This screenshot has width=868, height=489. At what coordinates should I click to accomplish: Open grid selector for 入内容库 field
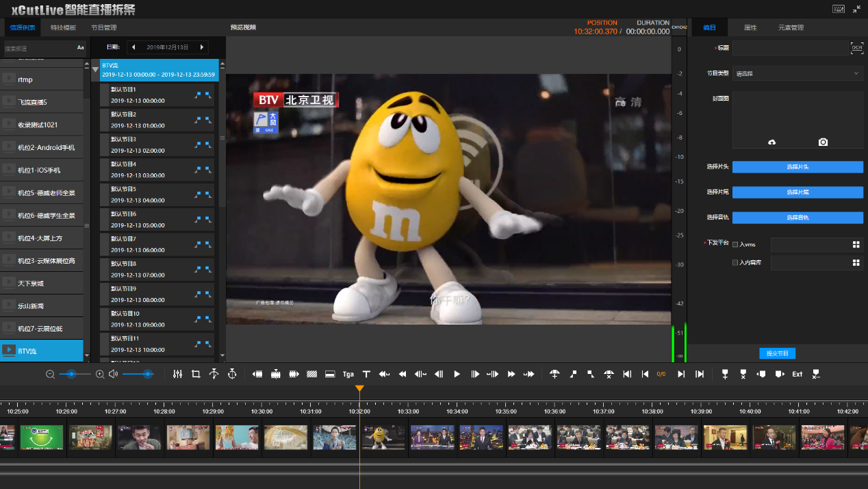tap(856, 262)
